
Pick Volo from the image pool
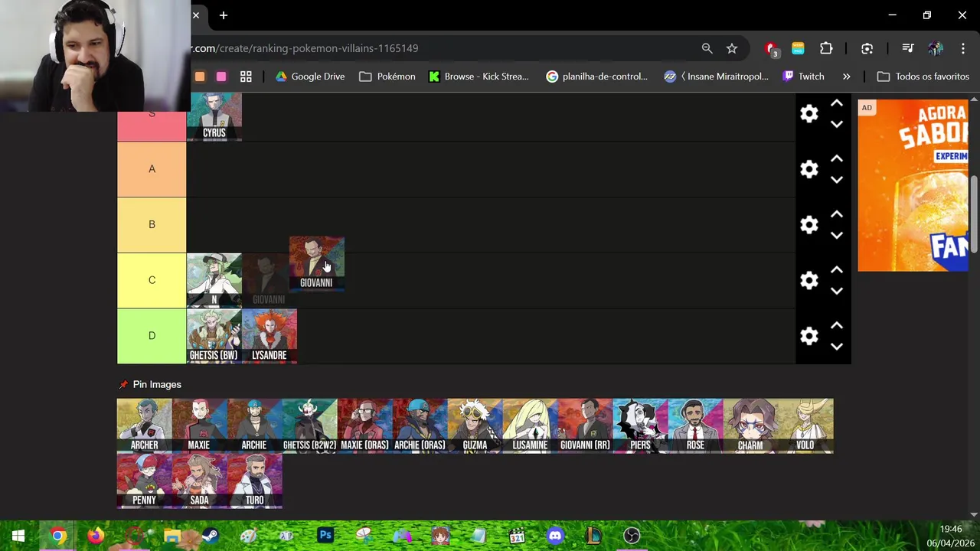tap(805, 425)
